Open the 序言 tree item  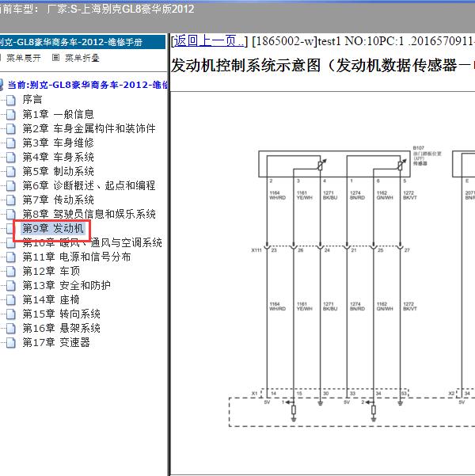[x=32, y=100]
